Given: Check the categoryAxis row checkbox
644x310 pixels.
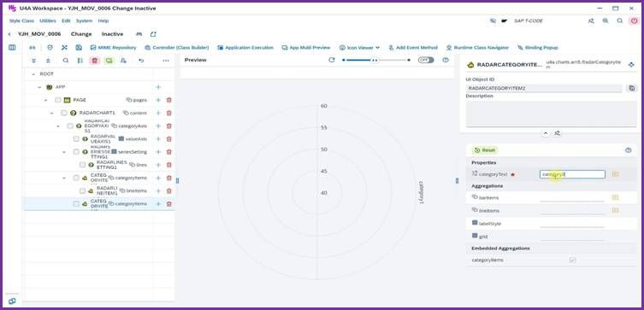Looking at the screenshot, I should [70, 126].
